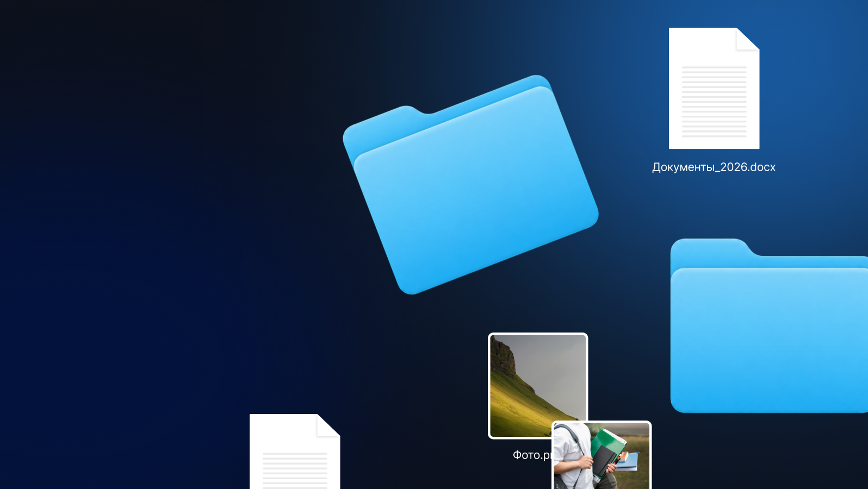Select the Документы_2026.docx file name label
The image size is (868, 489).
pos(714,167)
